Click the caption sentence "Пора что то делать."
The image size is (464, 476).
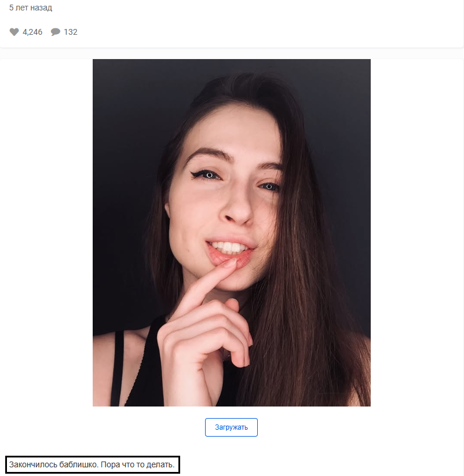(x=137, y=464)
